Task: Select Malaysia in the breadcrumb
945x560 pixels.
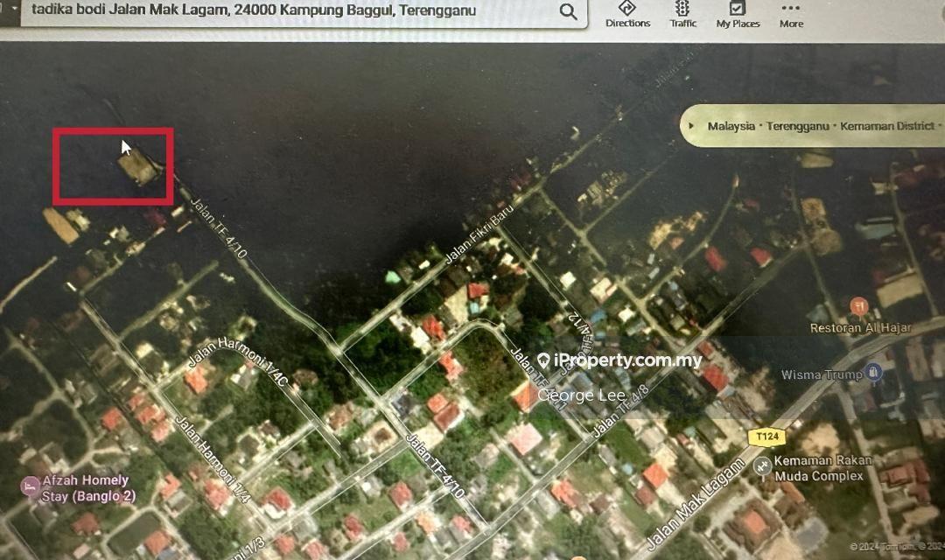Action: (x=731, y=126)
